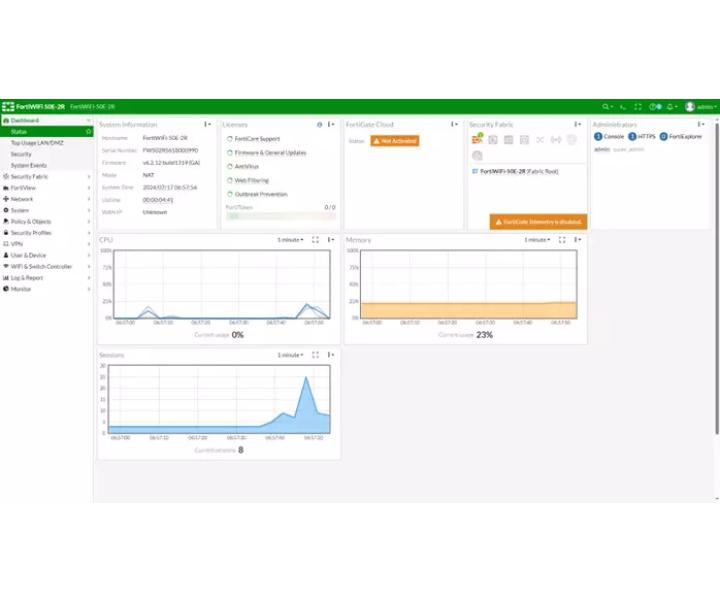This screenshot has width=720, height=600.
Task: Click Firmware & General Updates license
Action: pos(270,153)
